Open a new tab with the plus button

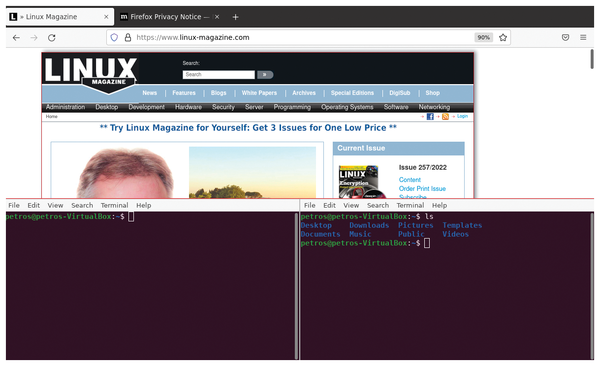(x=235, y=17)
